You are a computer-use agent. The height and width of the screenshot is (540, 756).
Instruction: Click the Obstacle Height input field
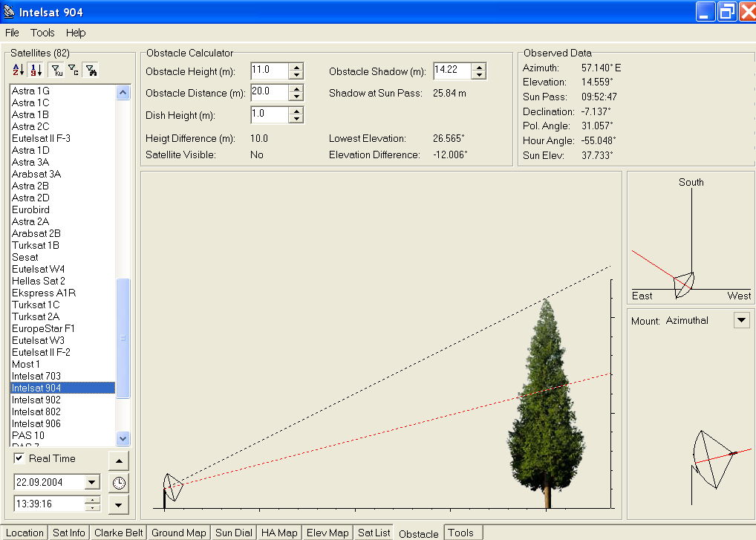(270, 71)
